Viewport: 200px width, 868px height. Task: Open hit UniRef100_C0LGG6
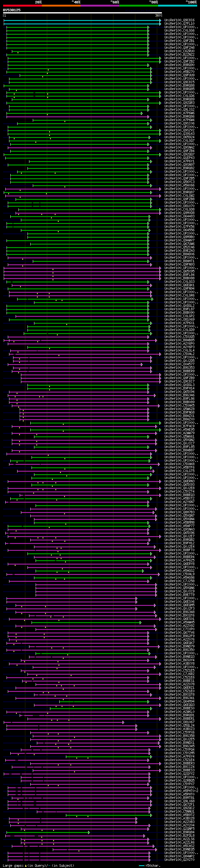click(179, 31)
